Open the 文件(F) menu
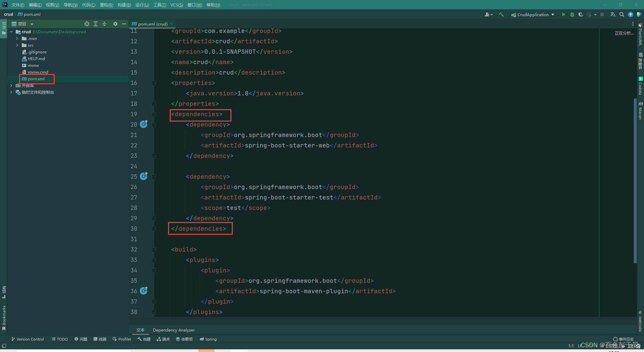 (x=18, y=5)
